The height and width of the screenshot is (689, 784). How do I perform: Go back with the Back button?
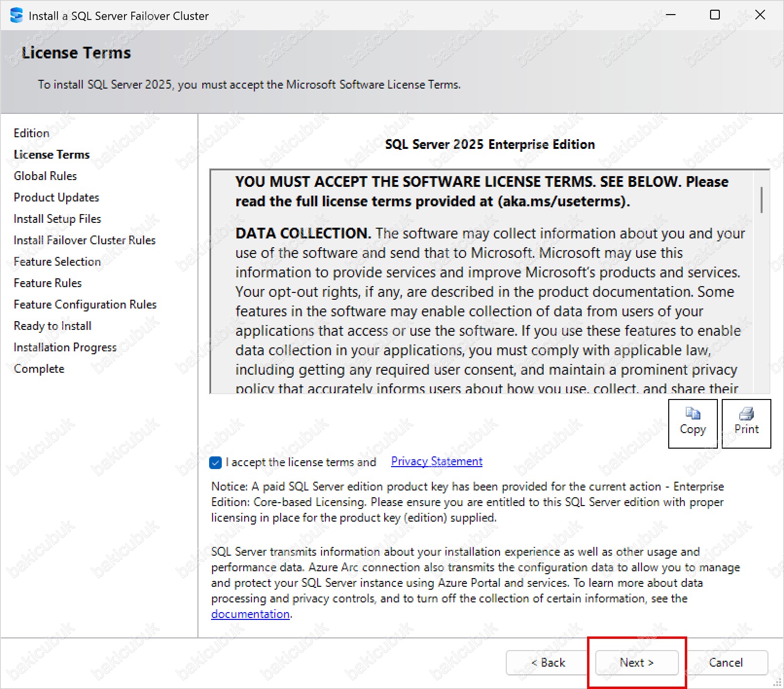[548, 663]
